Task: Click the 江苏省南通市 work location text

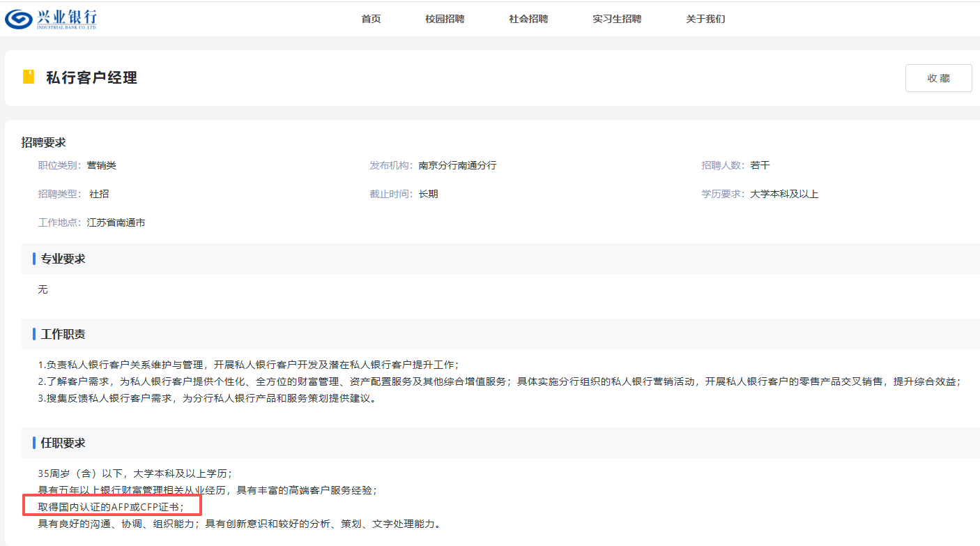Action: [116, 222]
